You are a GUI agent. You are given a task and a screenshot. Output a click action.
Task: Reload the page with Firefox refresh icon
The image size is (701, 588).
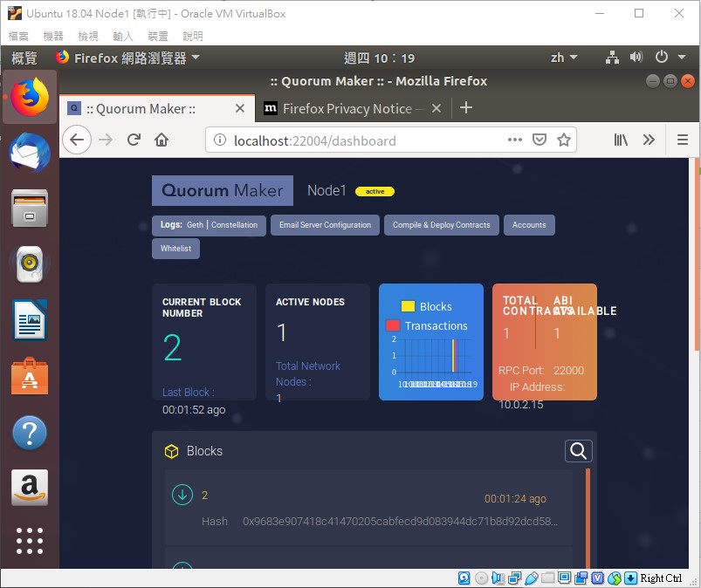134,140
